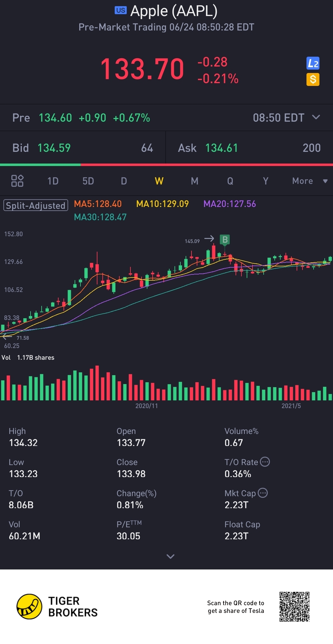333x644 pixels.
Task: Tap the Tiger Brokers logo
Action: [x=57, y=606]
